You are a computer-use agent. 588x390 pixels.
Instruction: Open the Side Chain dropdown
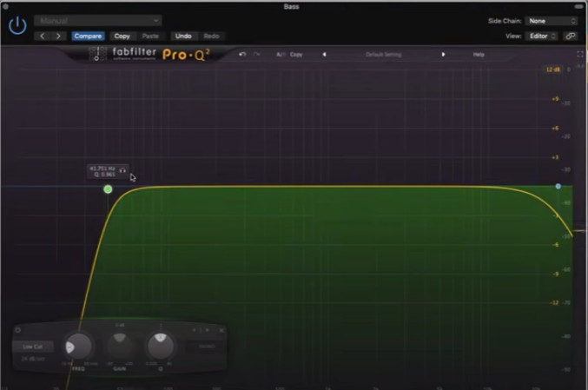tap(551, 21)
